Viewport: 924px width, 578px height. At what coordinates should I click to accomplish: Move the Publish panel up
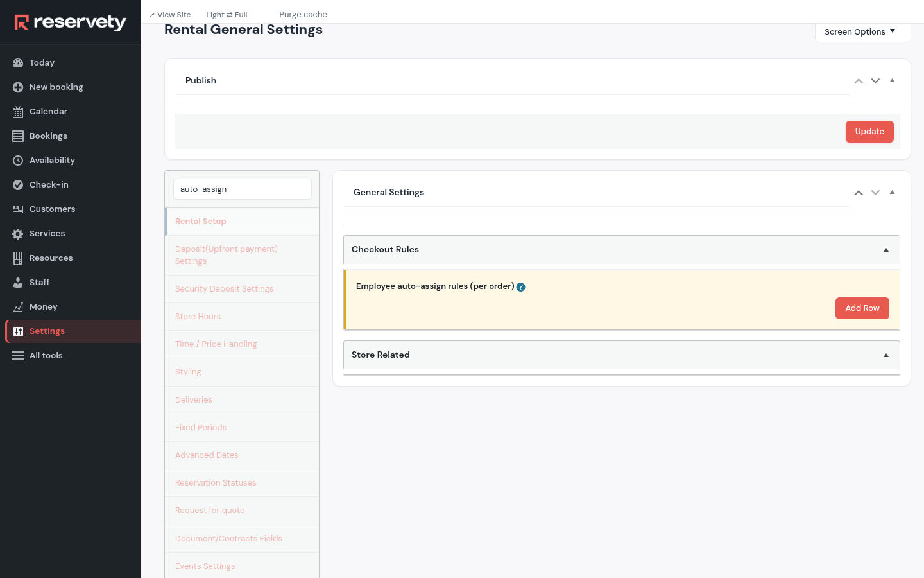(x=859, y=81)
